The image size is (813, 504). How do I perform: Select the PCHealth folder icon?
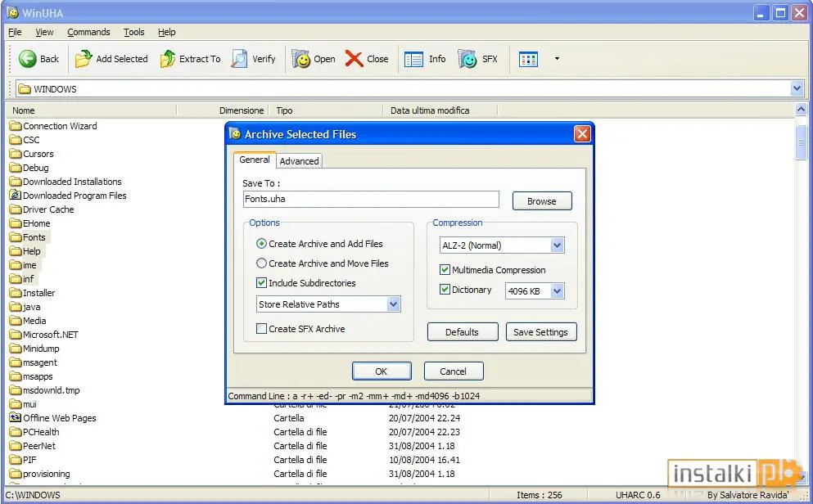pyautogui.click(x=16, y=432)
